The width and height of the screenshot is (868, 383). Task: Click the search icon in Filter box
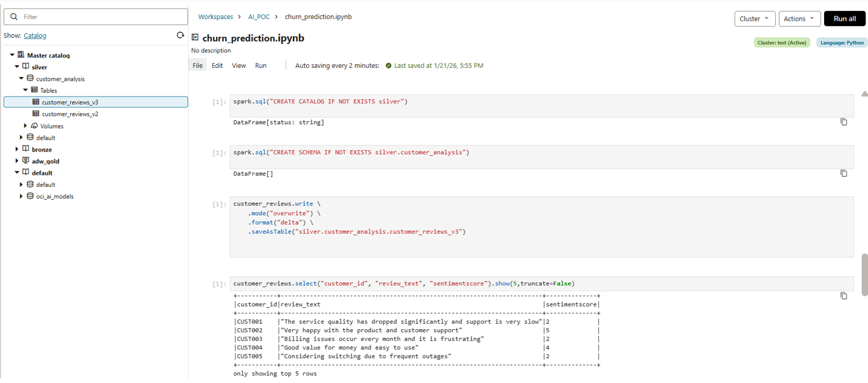(15, 17)
